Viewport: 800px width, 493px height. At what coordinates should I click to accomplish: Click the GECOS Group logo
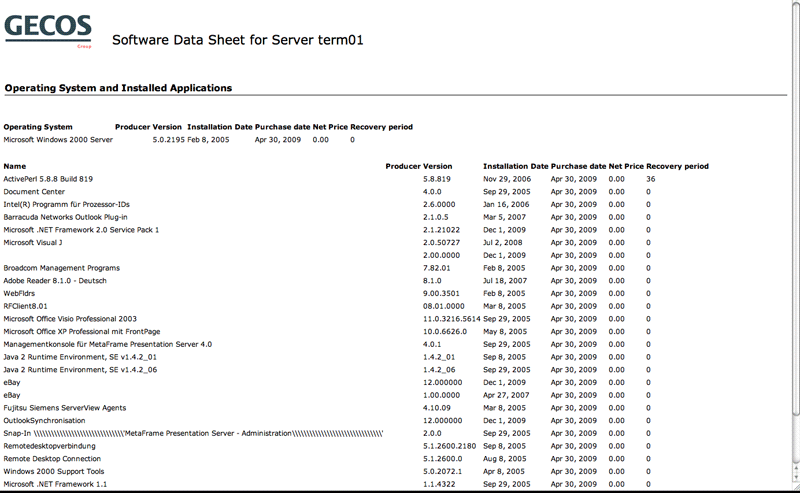pyautogui.click(x=48, y=32)
